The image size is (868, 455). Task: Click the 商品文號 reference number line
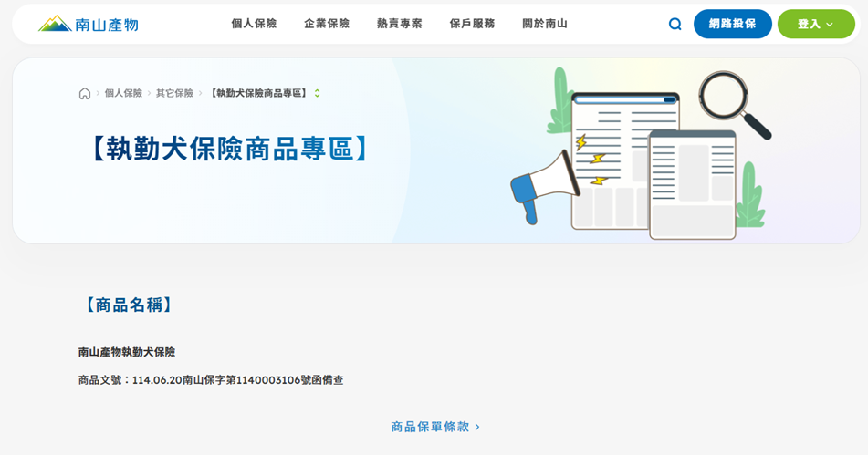pos(211,380)
